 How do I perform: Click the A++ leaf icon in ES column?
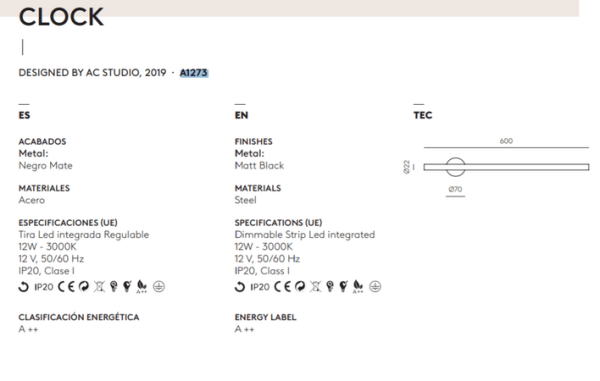point(142,287)
